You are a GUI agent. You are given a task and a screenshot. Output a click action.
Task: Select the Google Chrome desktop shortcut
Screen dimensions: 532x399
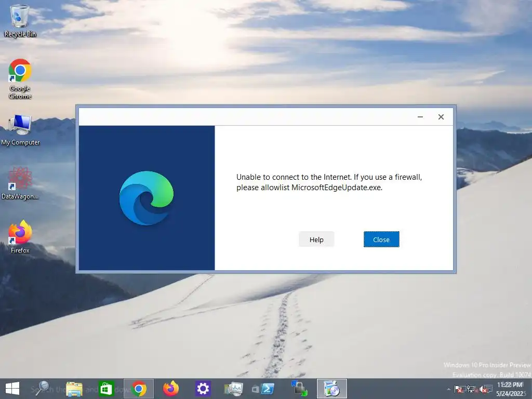(20, 79)
